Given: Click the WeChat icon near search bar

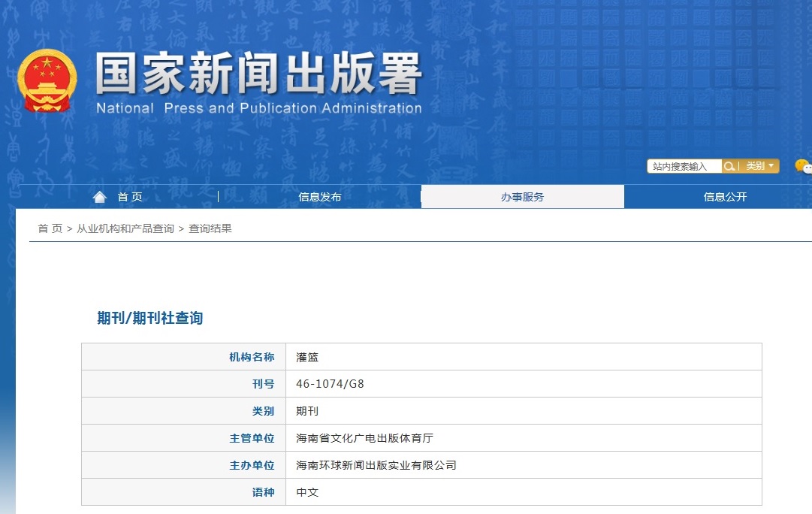Looking at the screenshot, I should click(803, 165).
